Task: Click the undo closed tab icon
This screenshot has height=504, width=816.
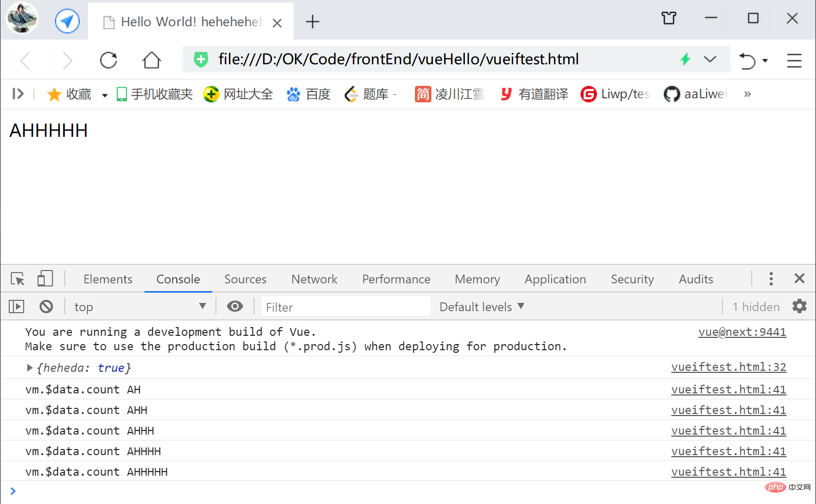Action: (x=747, y=61)
